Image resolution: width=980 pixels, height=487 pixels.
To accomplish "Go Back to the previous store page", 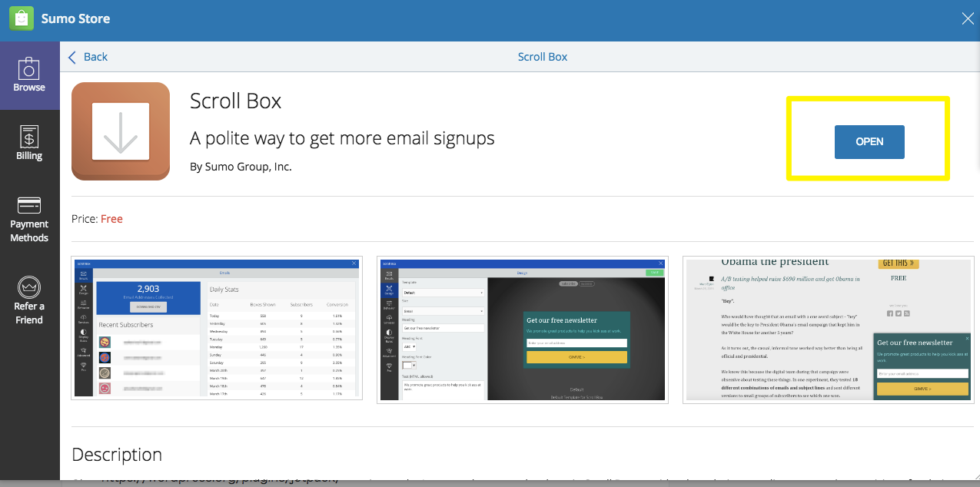I will pyautogui.click(x=88, y=57).
